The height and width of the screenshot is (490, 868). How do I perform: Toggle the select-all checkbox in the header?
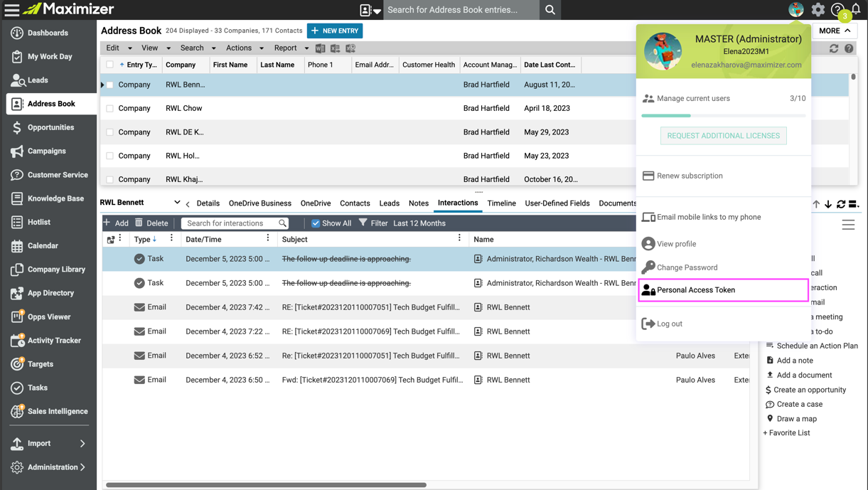coord(111,65)
